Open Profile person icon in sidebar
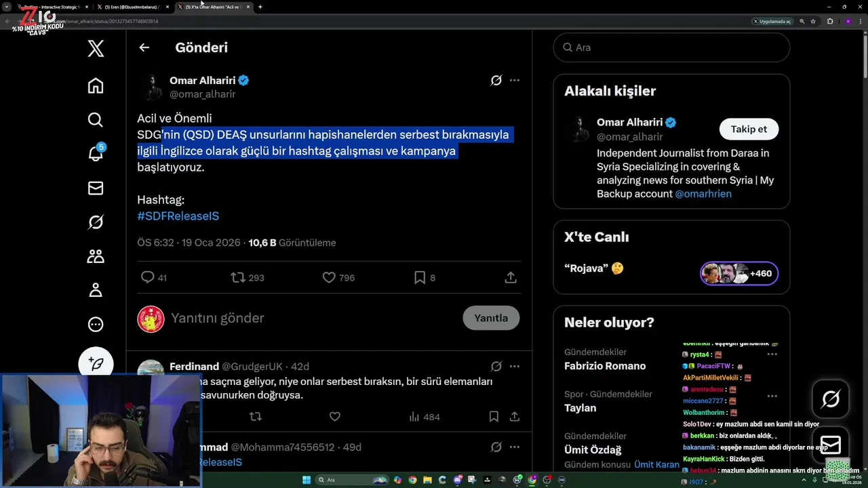The width and height of the screenshot is (868, 488). point(96,290)
